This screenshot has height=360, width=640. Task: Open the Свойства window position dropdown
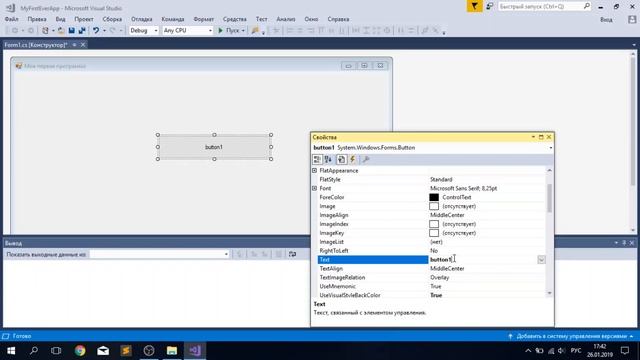[533, 137]
